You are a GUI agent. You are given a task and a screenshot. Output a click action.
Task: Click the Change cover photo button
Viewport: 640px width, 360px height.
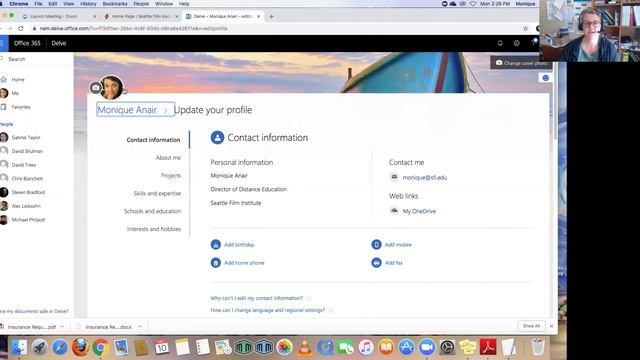coord(520,63)
